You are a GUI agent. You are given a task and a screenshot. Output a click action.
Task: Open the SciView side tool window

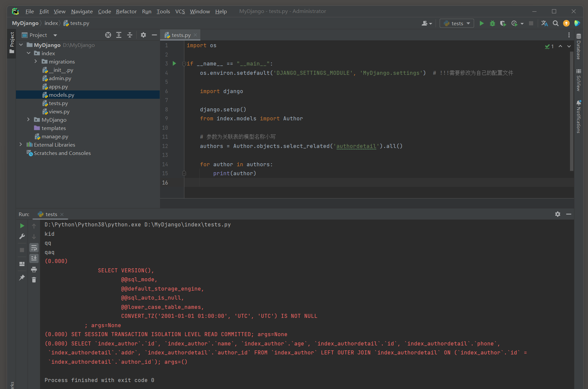579,80
